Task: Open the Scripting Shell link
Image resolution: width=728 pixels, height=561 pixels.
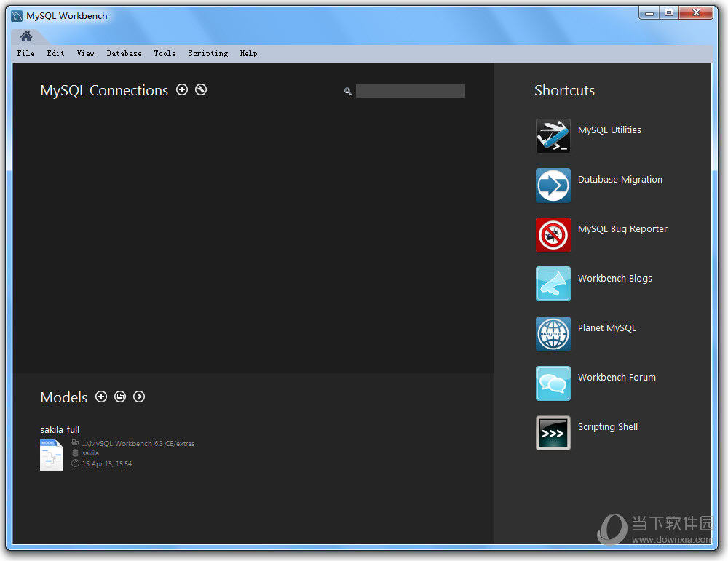Action: (607, 427)
